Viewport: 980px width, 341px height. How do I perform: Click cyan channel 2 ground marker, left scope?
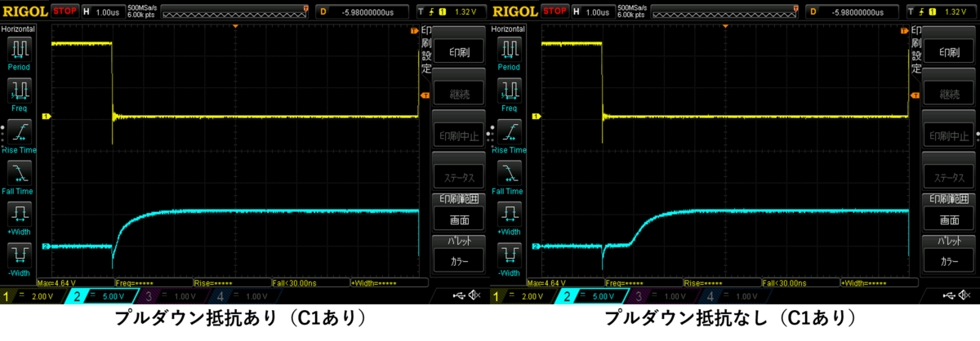click(x=46, y=246)
